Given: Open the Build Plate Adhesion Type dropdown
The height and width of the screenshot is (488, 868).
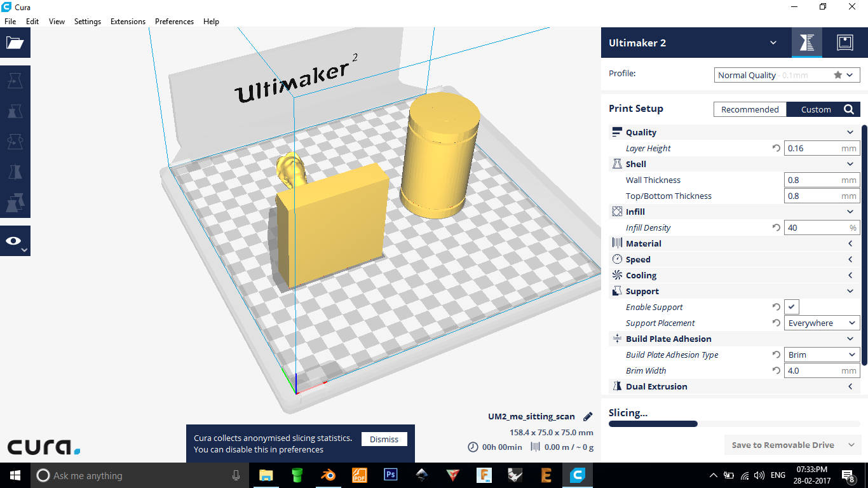Looking at the screenshot, I should coord(822,355).
